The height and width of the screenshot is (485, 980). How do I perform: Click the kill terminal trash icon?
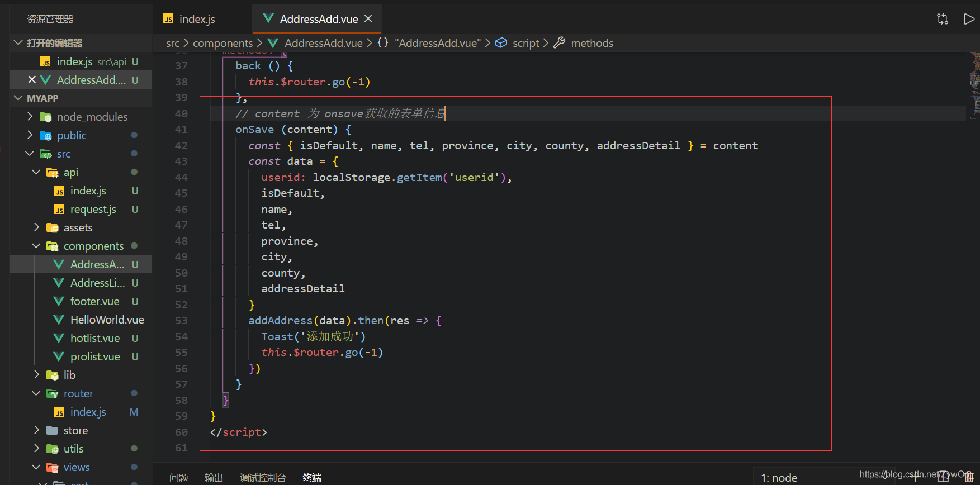(x=969, y=477)
